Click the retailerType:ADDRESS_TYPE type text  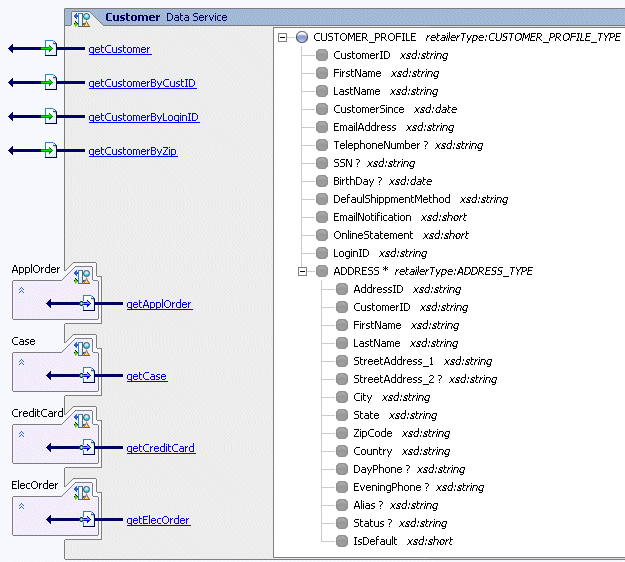pos(464,271)
